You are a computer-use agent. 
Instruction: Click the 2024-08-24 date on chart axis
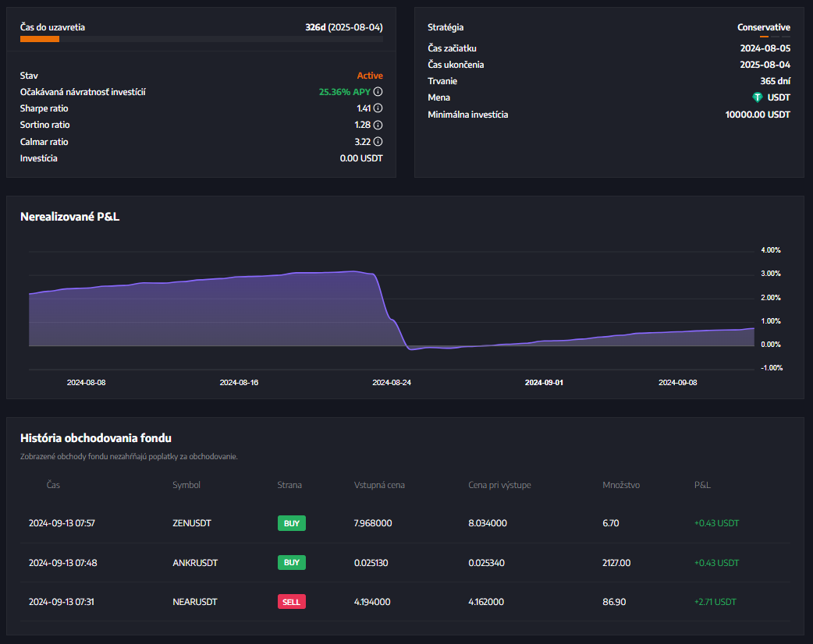pos(391,383)
